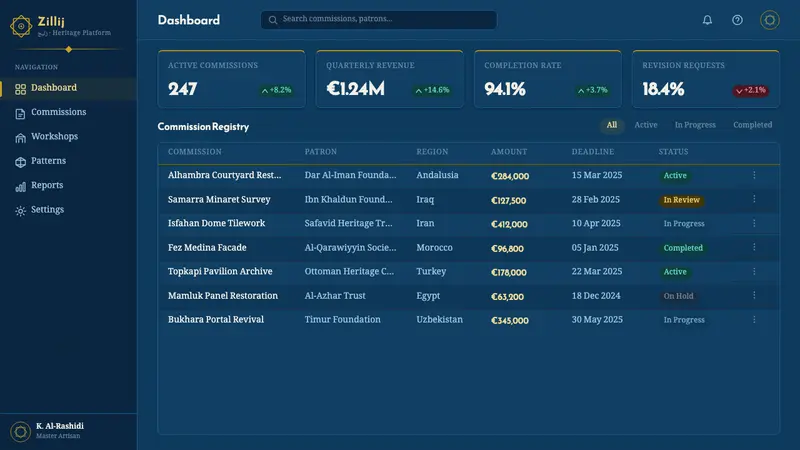Select the All filter tab
800x450 pixels.
coord(612,125)
